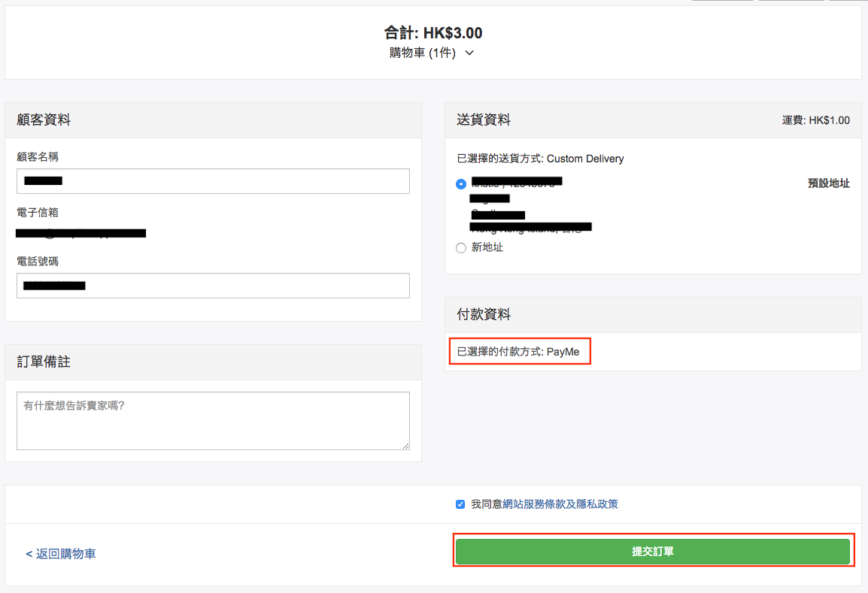Click the 合計: HK$3.00 total heading
The height and width of the screenshot is (593, 868).
pos(433,33)
